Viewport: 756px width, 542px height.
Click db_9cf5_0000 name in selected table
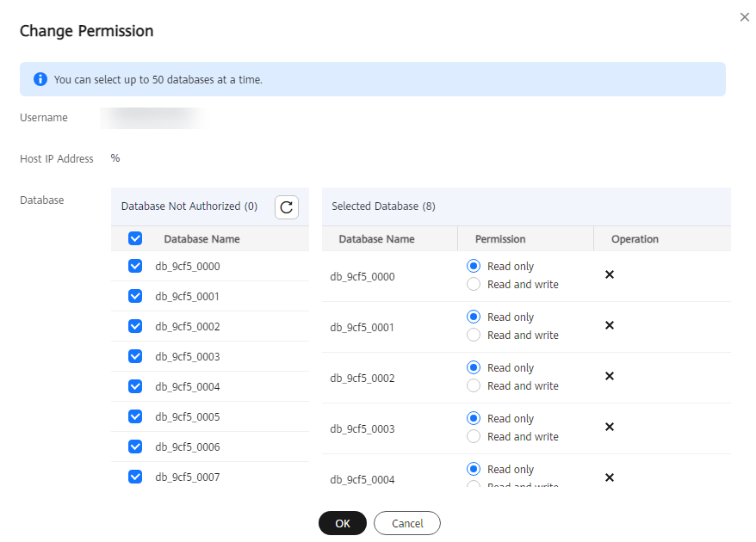point(363,276)
